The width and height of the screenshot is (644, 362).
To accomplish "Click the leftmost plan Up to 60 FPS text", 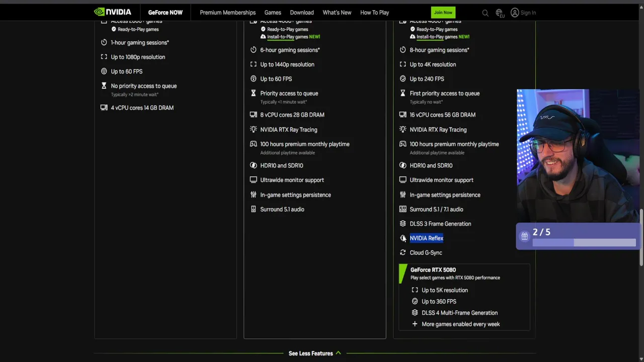I will point(127,71).
